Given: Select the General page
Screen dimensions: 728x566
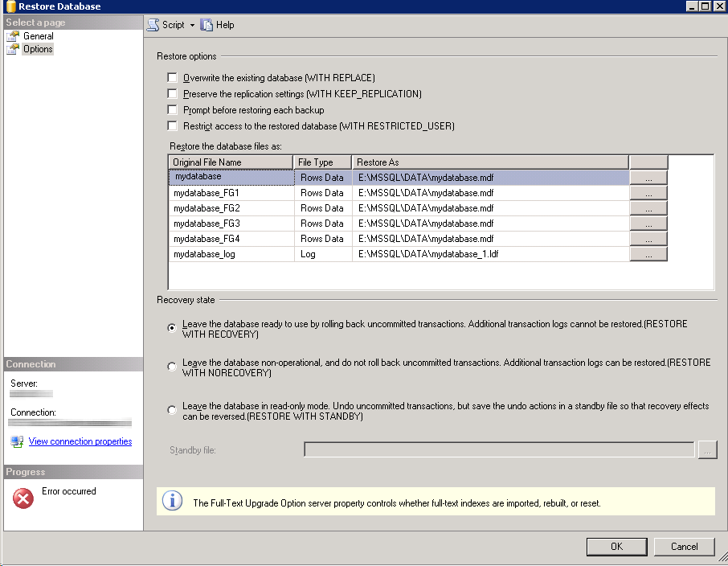Looking at the screenshot, I should (38, 36).
